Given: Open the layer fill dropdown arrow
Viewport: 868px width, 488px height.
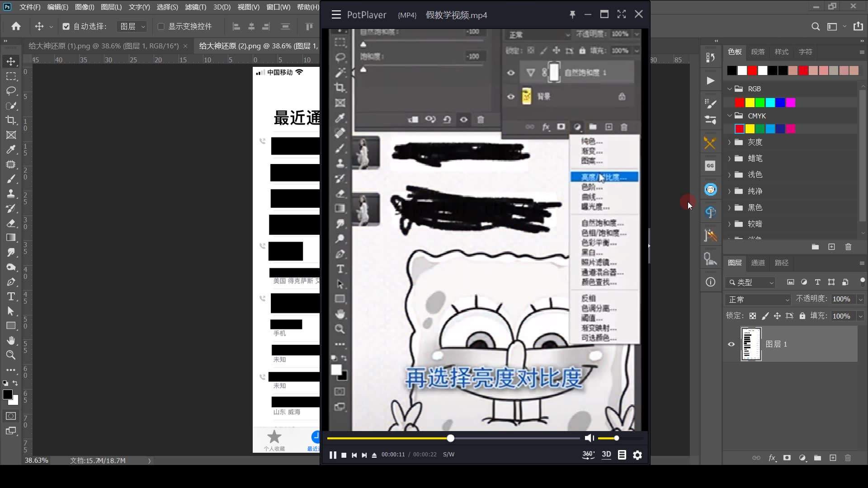Looking at the screenshot, I should (x=861, y=316).
